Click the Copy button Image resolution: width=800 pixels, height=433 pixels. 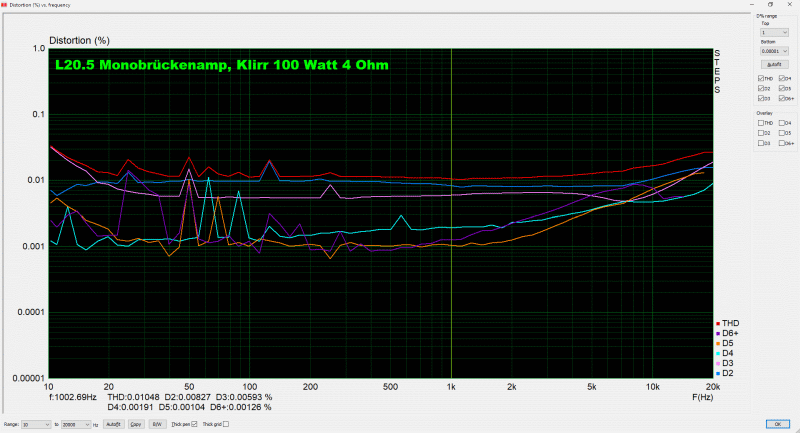136,425
